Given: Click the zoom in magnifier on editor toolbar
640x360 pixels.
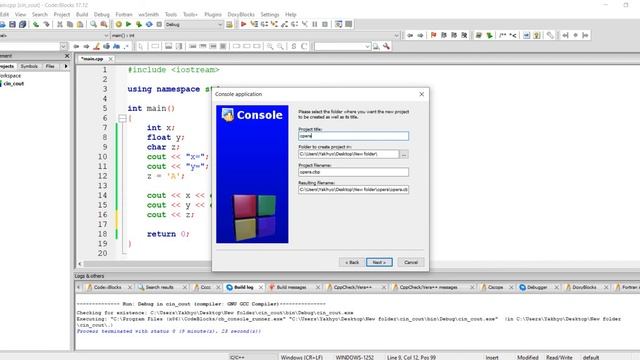Looking at the screenshot, I should point(270,47).
